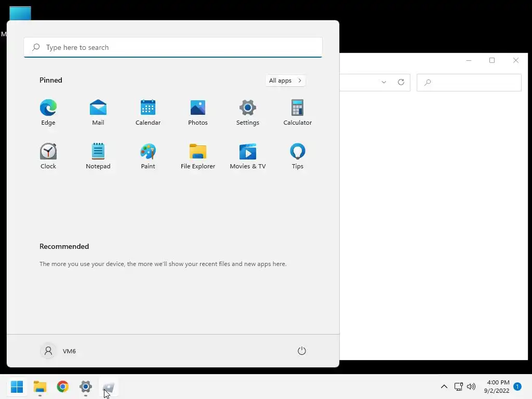Maximize the background window

coord(492,60)
